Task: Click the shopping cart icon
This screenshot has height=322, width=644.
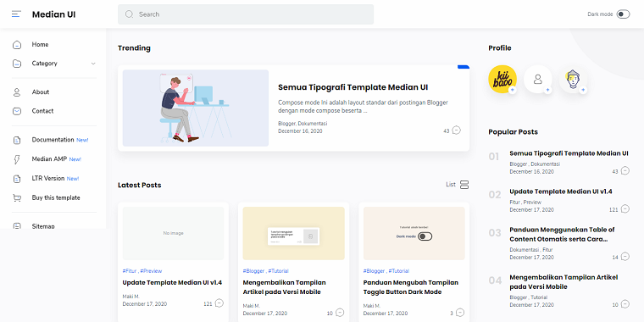Action: pyautogui.click(x=17, y=198)
